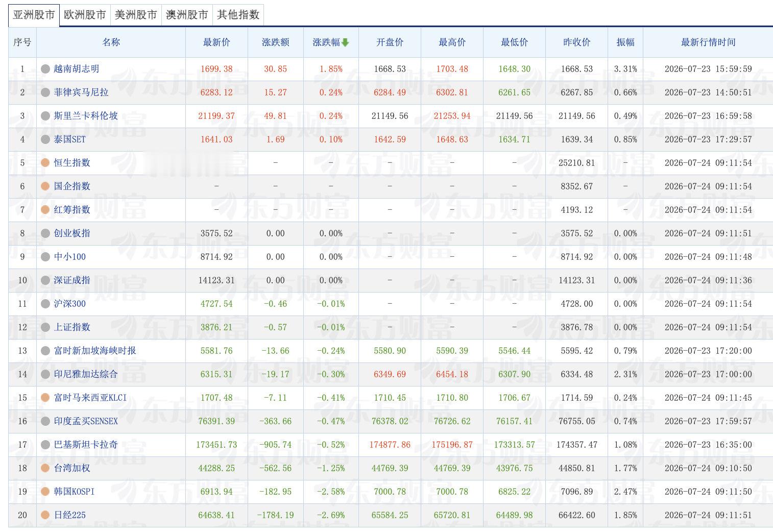This screenshot has height=532, width=773.
Task: Click the orange status dot beside 韩国KOSPI
Action: 45,492
